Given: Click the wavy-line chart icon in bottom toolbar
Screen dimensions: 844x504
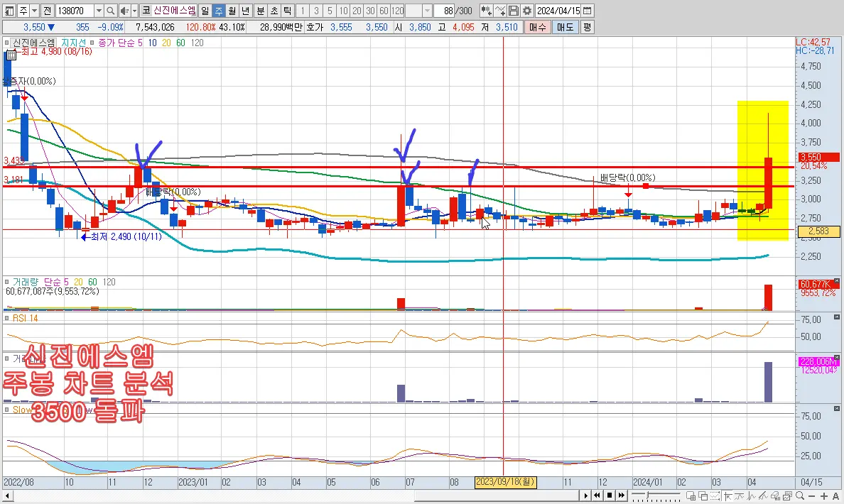Looking at the screenshot, I should (740, 495).
